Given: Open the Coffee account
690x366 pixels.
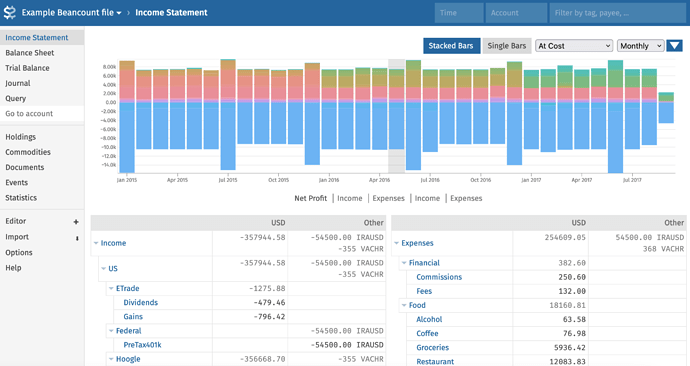Looking at the screenshot, I should click(x=427, y=333).
